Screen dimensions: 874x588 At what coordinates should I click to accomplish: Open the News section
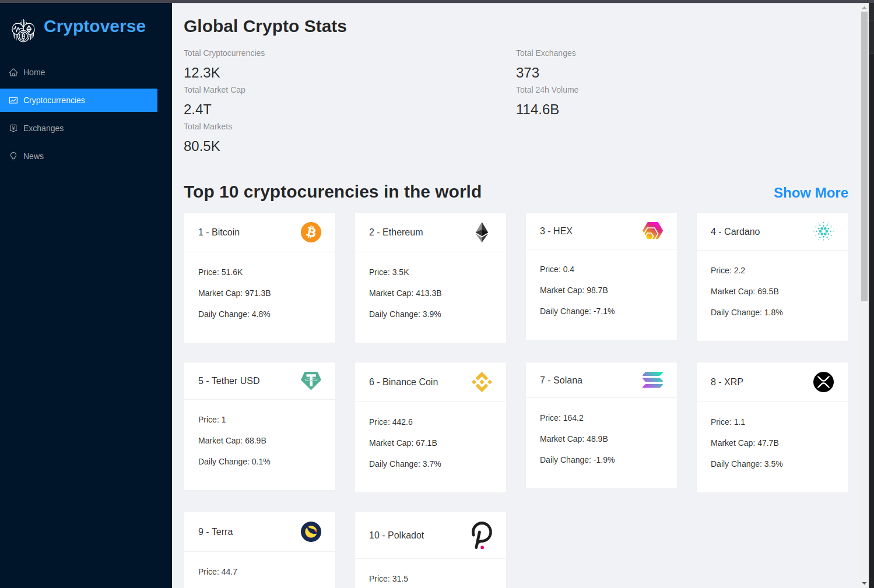coord(79,156)
